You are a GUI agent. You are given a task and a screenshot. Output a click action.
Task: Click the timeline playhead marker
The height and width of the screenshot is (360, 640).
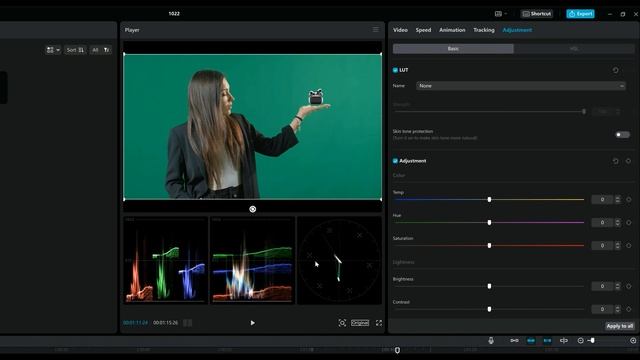click(x=397, y=350)
